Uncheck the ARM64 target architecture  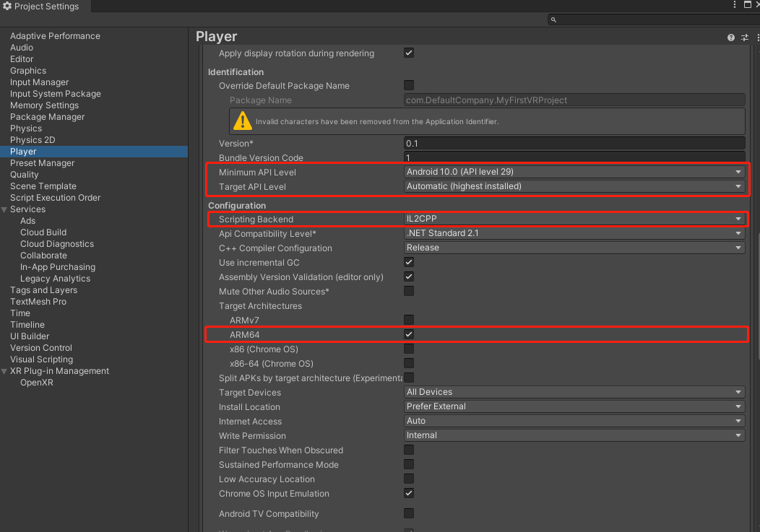click(409, 334)
